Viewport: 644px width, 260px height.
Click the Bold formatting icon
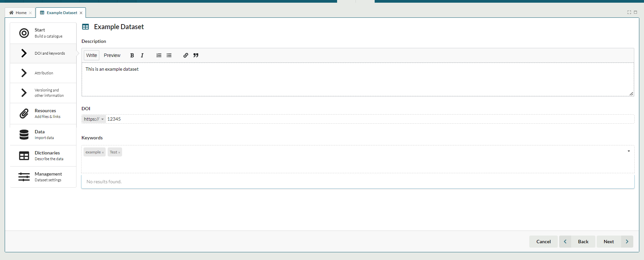tap(132, 55)
